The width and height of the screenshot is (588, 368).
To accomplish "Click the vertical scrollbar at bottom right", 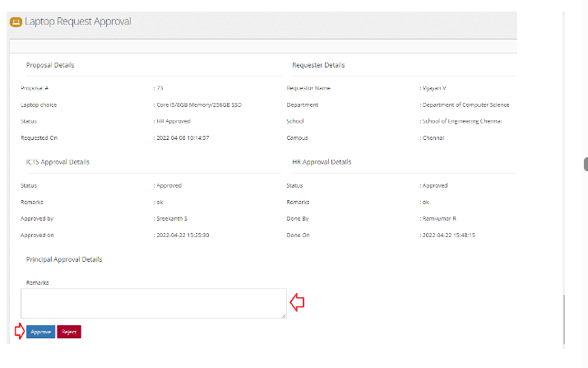I will pyautogui.click(x=563, y=319).
